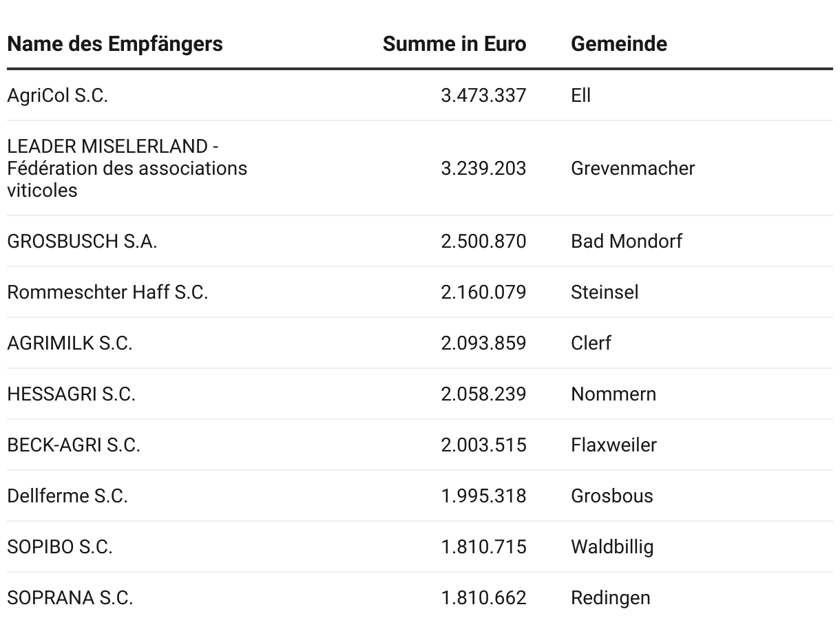The height and width of the screenshot is (629, 840).
Task: Select the BECK-AGRI S.C. entry
Action: pyautogui.click(x=74, y=445)
